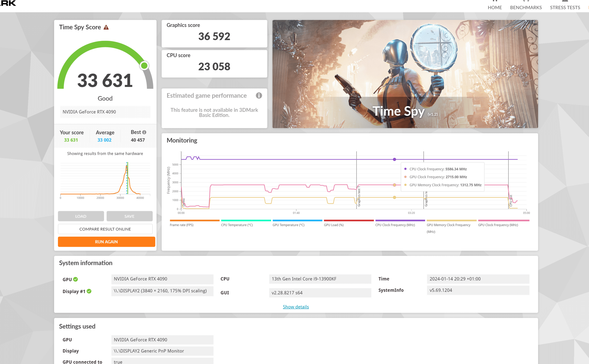The image size is (589, 364).
Task: Open the HOME tab
Action: click(495, 7)
